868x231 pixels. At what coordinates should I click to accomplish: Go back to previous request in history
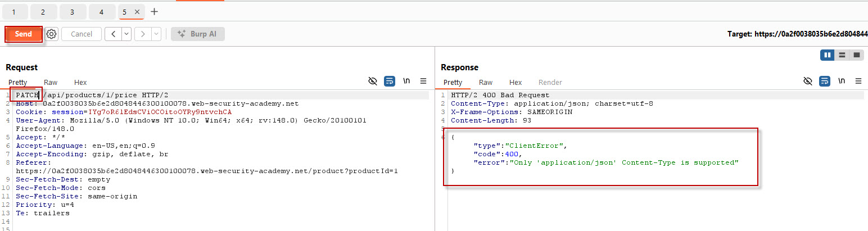click(114, 34)
